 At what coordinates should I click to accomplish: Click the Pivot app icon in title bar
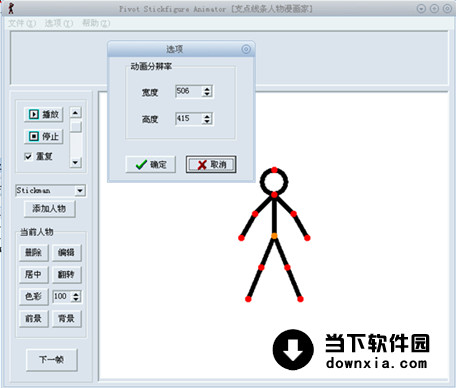[x=11, y=8]
